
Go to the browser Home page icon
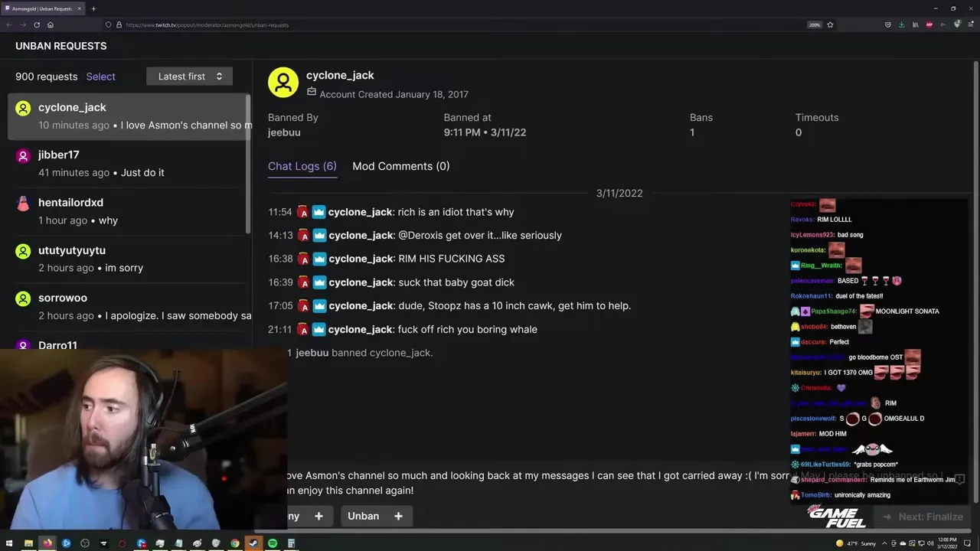tap(51, 24)
